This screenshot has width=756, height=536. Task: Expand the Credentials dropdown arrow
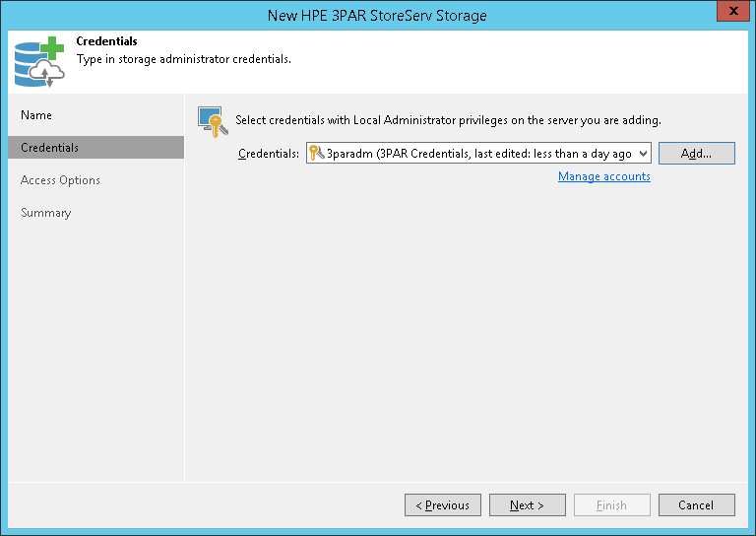[x=643, y=154]
